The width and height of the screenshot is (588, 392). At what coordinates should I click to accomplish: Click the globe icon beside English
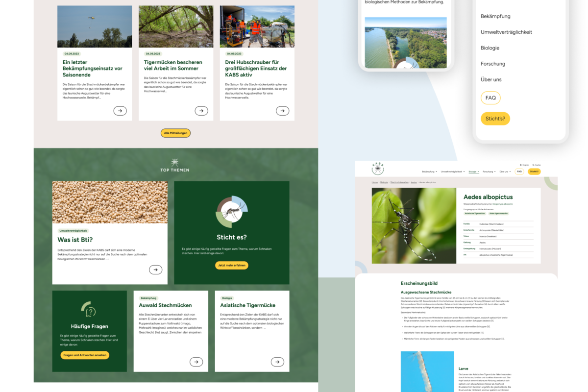[520, 165]
